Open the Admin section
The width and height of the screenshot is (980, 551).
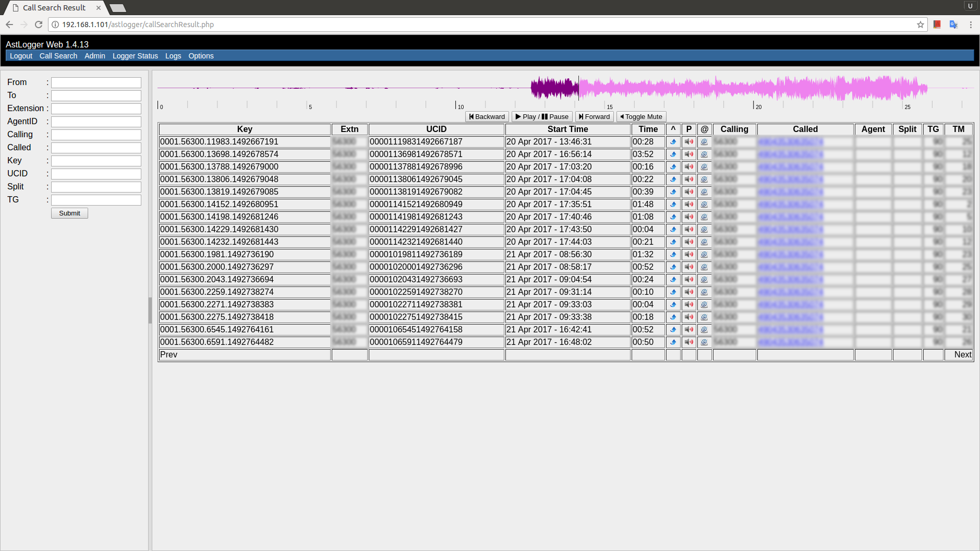[x=94, y=56]
